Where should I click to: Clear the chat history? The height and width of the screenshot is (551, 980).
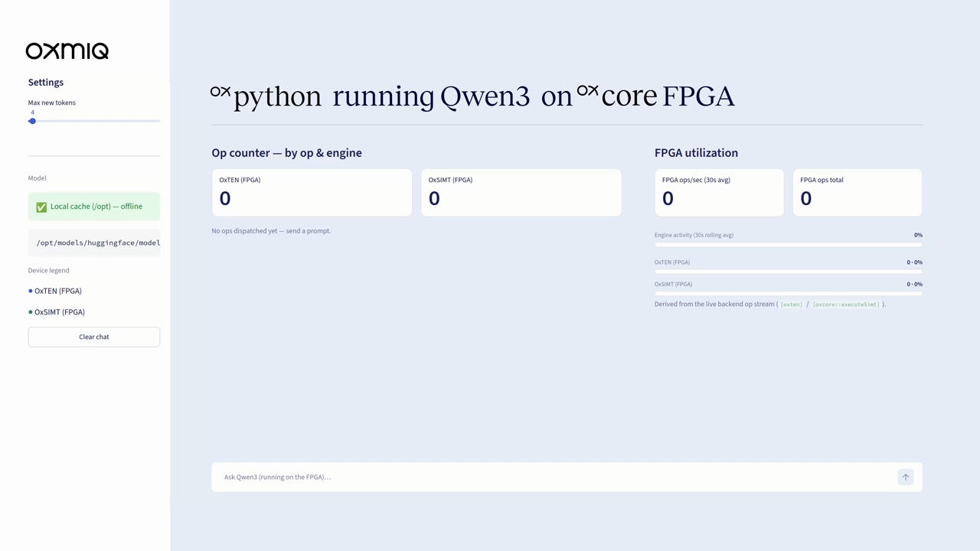(x=94, y=337)
